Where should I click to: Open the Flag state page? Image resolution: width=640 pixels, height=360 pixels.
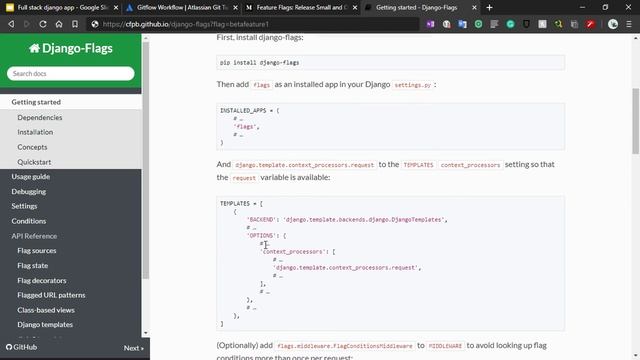click(x=33, y=266)
